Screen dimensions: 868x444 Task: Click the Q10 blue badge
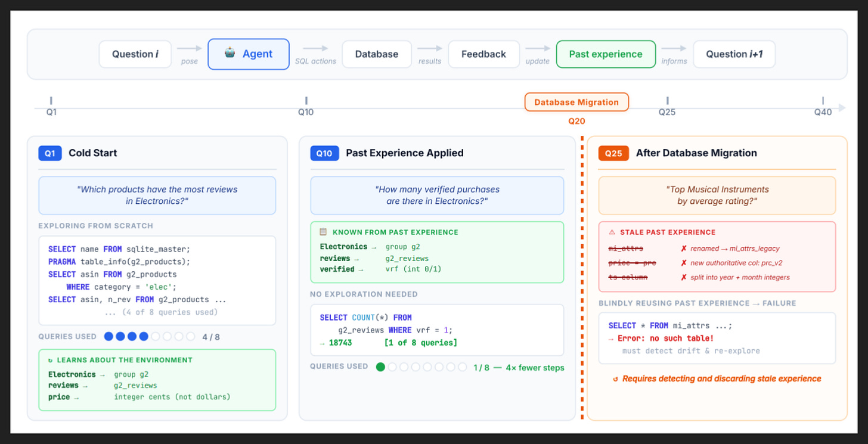tap(324, 153)
